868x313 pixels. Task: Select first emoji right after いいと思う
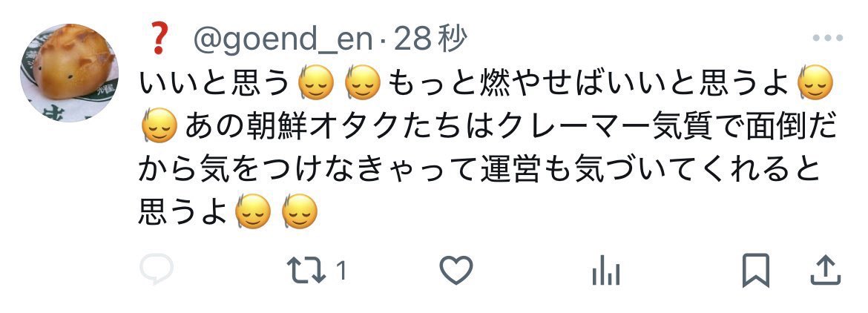tap(315, 84)
